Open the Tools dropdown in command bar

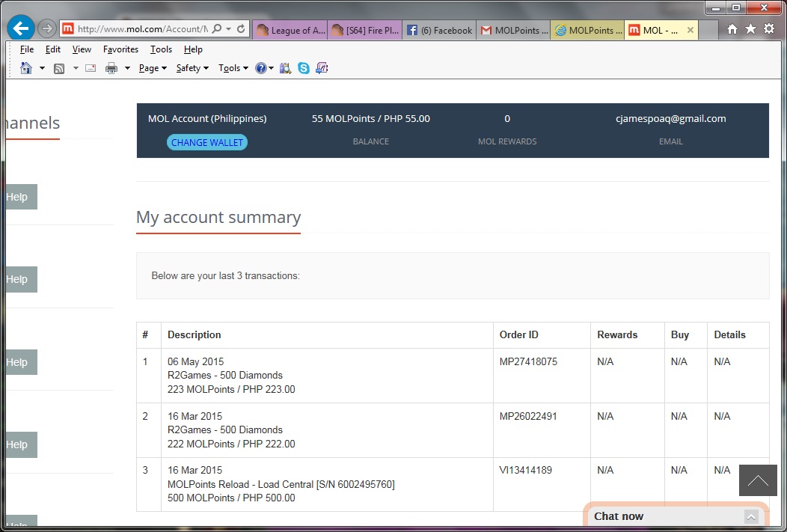[x=233, y=68]
